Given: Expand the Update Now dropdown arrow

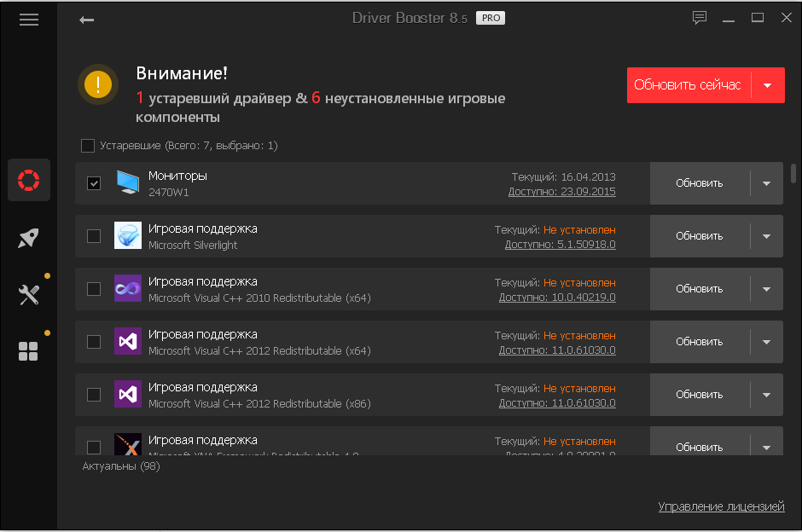Looking at the screenshot, I should 767,85.
